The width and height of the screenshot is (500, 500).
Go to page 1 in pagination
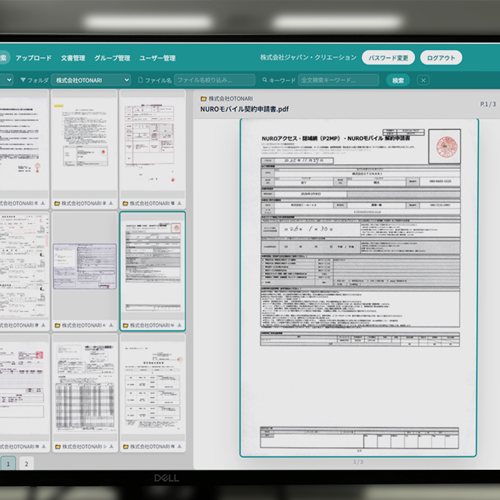8,464
